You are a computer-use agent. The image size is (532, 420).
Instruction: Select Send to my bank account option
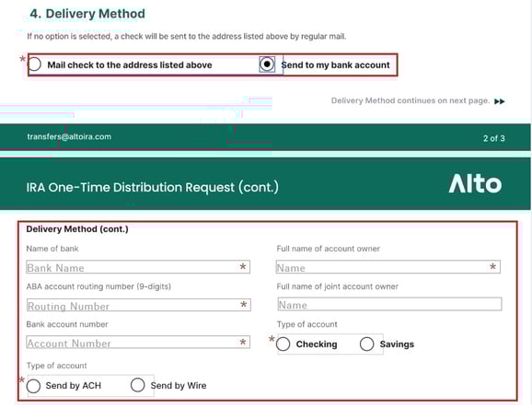(267, 64)
